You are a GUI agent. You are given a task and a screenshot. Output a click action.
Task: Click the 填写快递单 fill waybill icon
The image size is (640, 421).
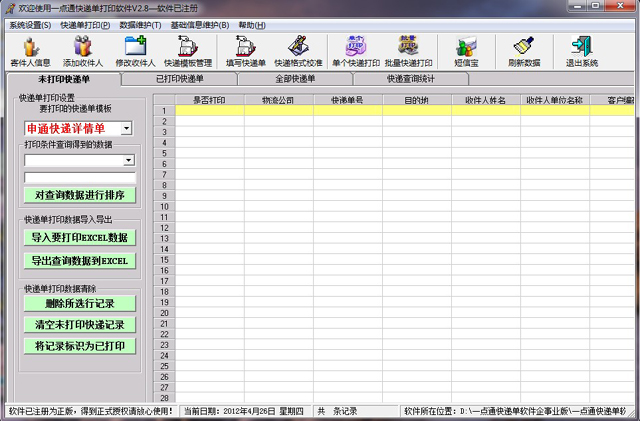pyautogui.click(x=246, y=52)
